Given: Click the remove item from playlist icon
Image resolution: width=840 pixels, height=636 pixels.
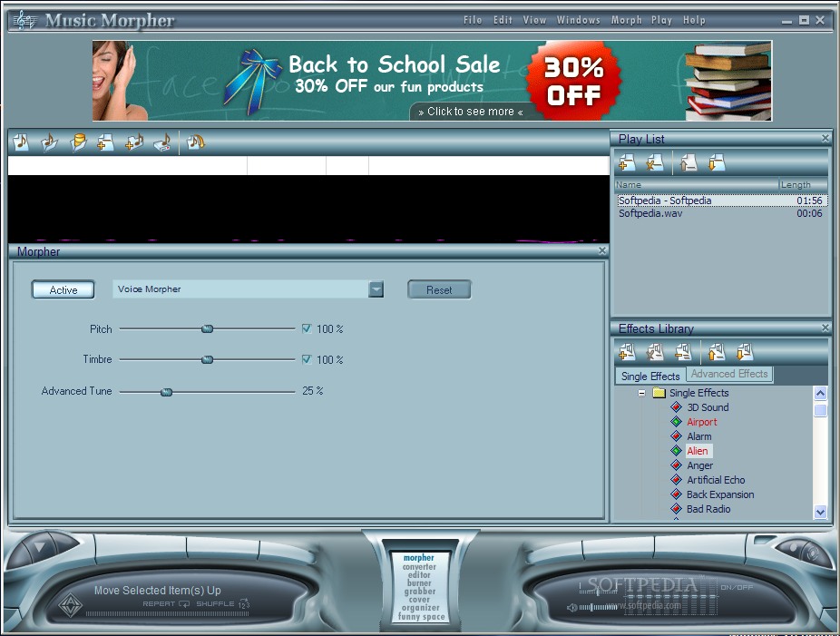Looking at the screenshot, I should (654, 162).
